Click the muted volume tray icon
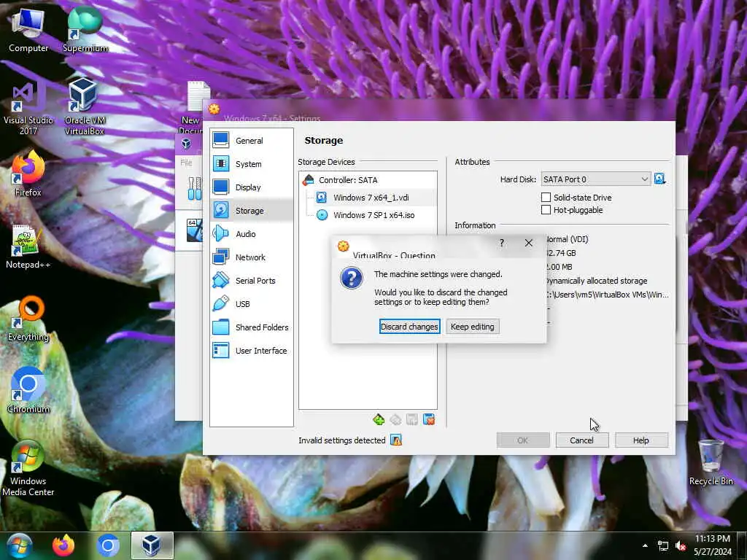 pyautogui.click(x=681, y=545)
